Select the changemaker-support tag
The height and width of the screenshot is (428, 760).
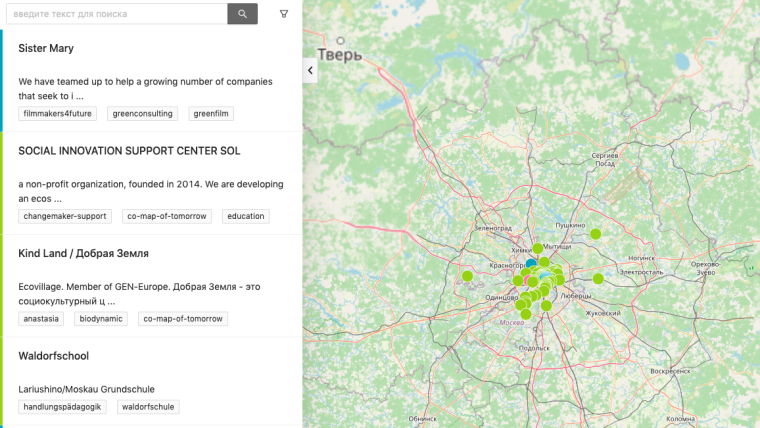pos(65,216)
